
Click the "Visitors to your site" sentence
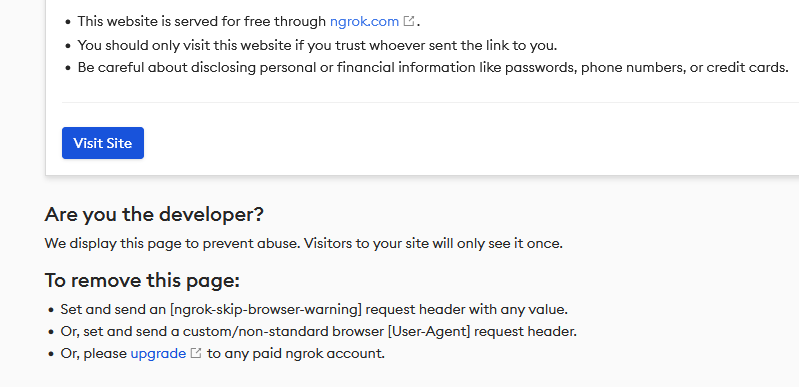pos(433,243)
